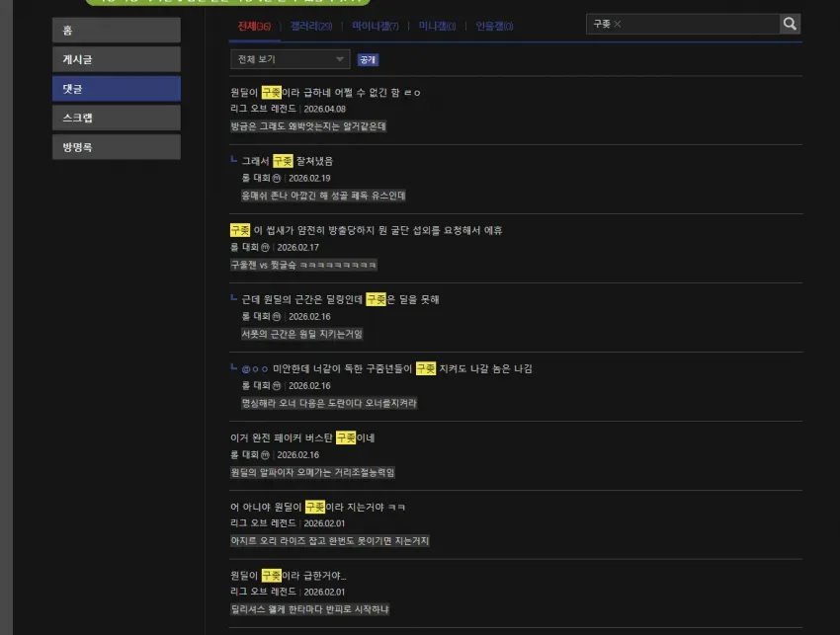Viewport: 840px width, 635px height.
Task: Click the @ㅇㅇ mention in the reply
Action: pos(254,369)
